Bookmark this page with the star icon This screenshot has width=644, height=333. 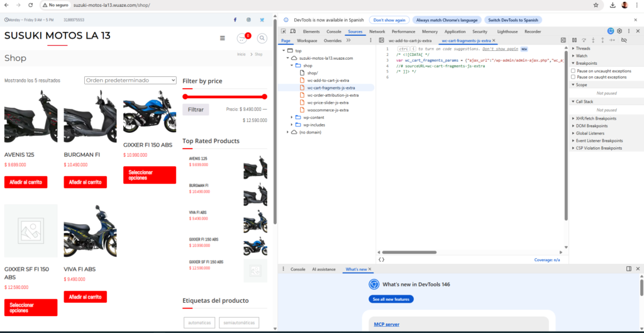click(x=596, y=5)
